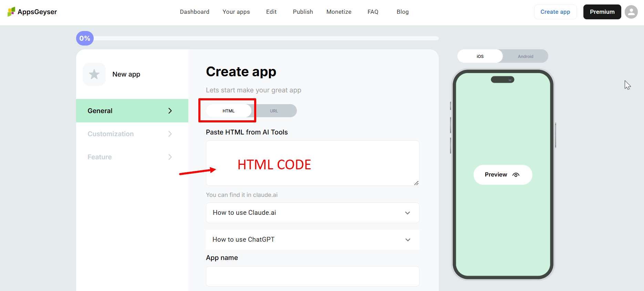Click the Premium button
Image resolution: width=644 pixels, height=291 pixels.
coord(602,12)
